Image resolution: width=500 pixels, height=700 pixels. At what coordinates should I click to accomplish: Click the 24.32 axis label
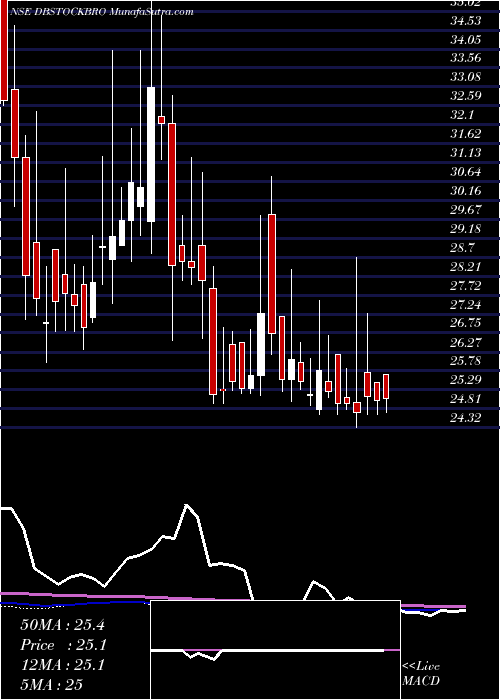466,418
